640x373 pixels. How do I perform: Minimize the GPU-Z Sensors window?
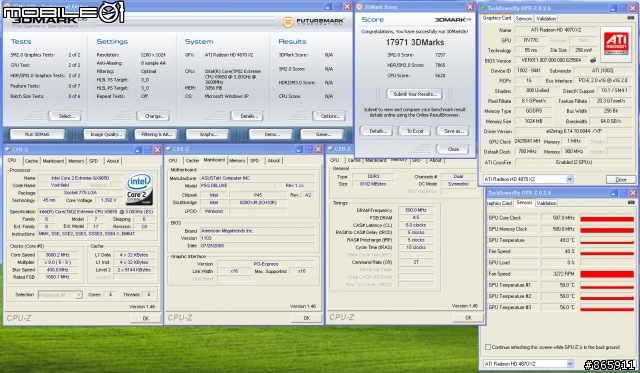point(613,193)
